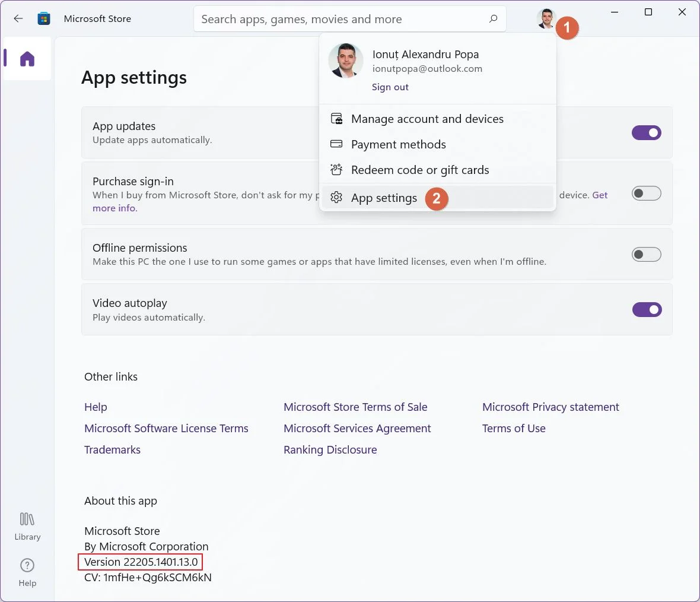The image size is (700, 602).
Task: Sign out of the account
Action: 390,87
